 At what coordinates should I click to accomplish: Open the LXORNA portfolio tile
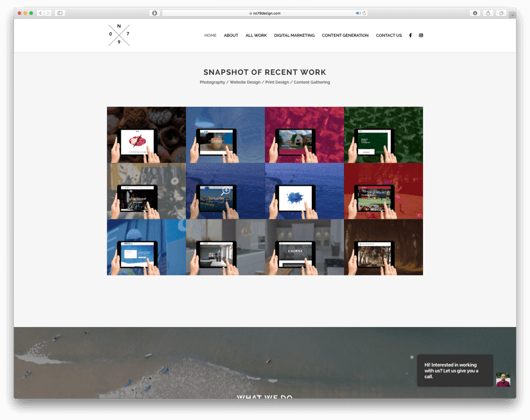(x=304, y=247)
